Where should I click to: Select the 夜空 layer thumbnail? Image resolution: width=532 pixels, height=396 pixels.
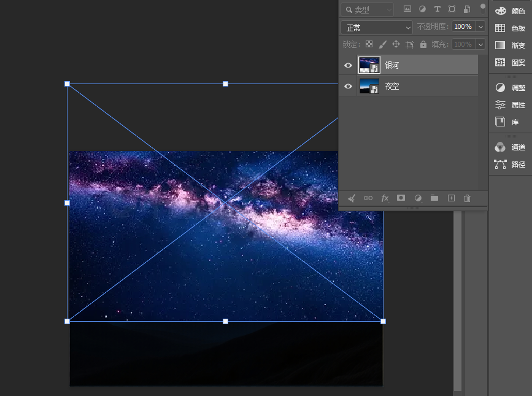[x=369, y=86]
